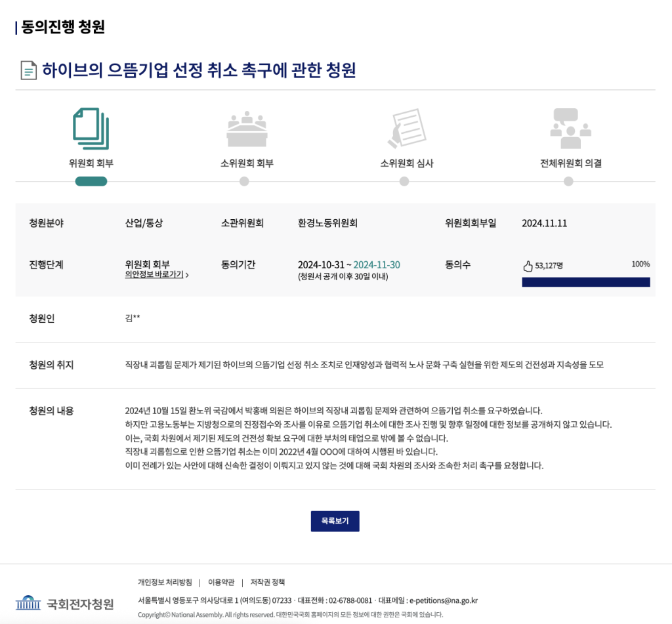
Task: Click the phone number 02-6788-0081
Action: [x=350, y=600]
